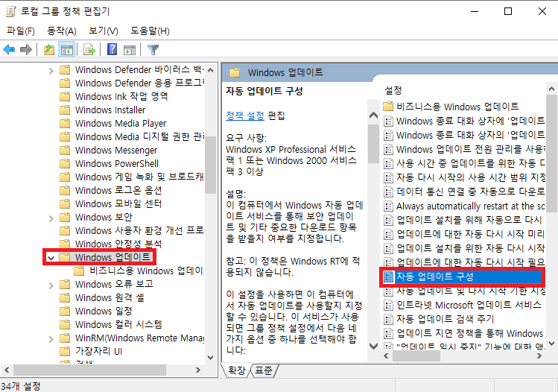Screen dimensions: 558x392
Task: Click tree pane horizontal scroll left arrow
Action: tap(7, 370)
